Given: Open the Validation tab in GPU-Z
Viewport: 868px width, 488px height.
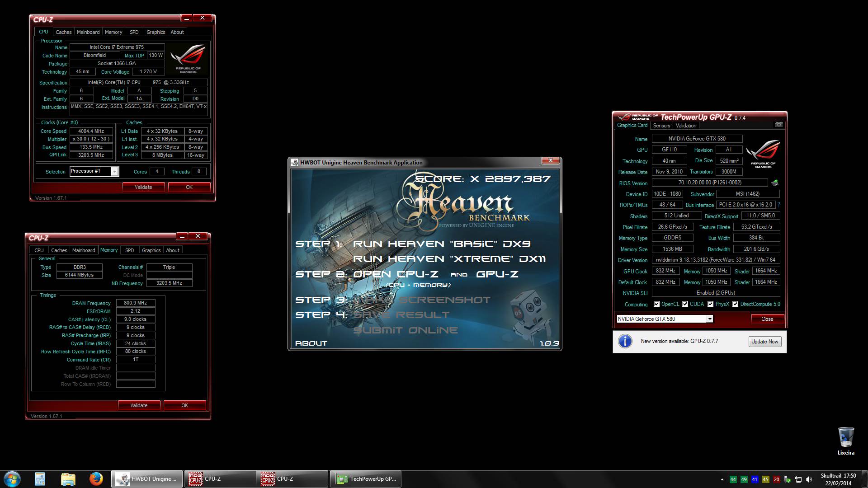Looking at the screenshot, I should pyautogui.click(x=686, y=126).
